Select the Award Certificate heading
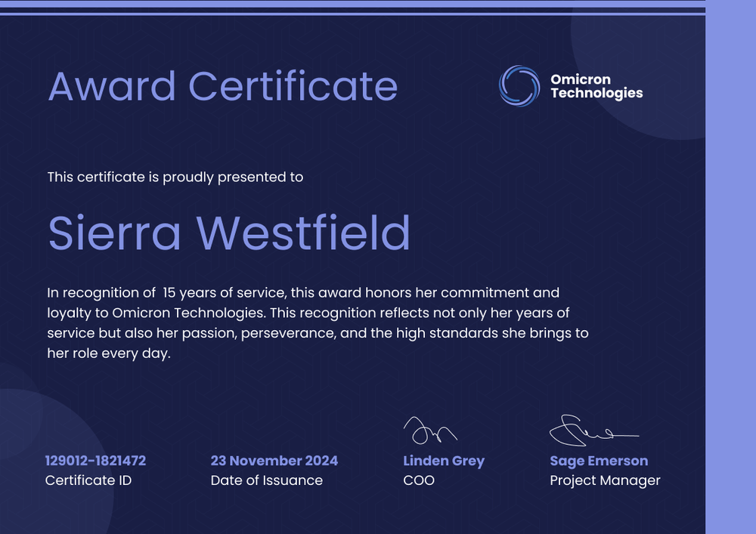 [225, 87]
